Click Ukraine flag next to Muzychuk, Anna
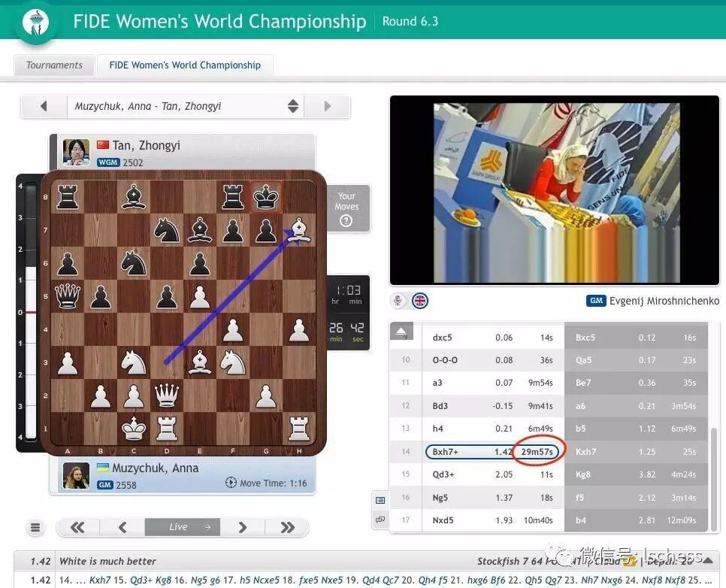The width and height of the screenshot is (726, 588). [103, 468]
